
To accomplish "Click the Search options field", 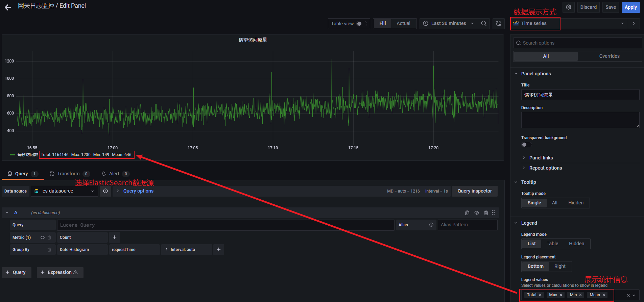I will 577,43.
